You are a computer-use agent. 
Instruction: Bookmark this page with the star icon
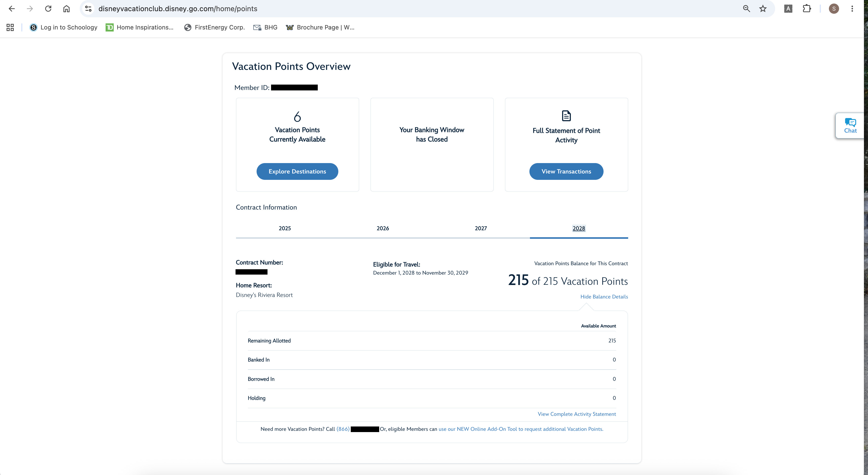[x=763, y=9]
